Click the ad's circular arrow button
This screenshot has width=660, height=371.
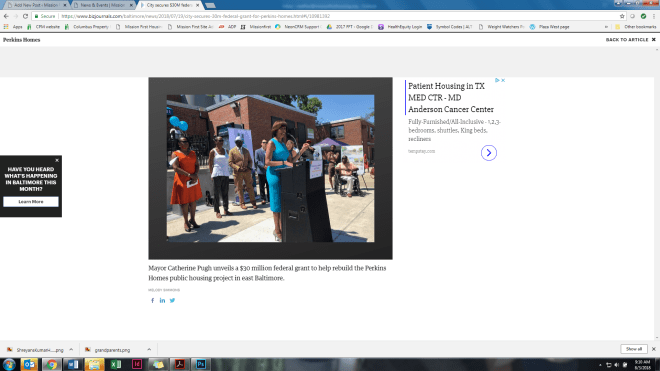coord(489,153)
